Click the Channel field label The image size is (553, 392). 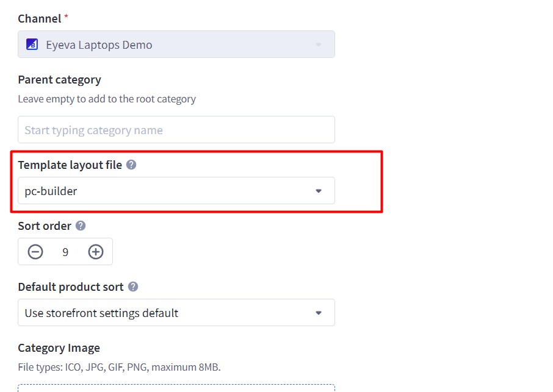click(x=40, y=19)
